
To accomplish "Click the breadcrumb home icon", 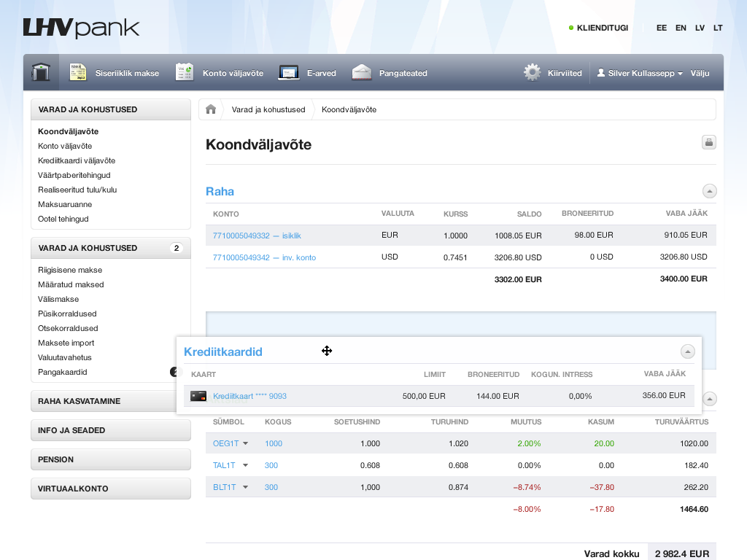I will pos(211,109).
